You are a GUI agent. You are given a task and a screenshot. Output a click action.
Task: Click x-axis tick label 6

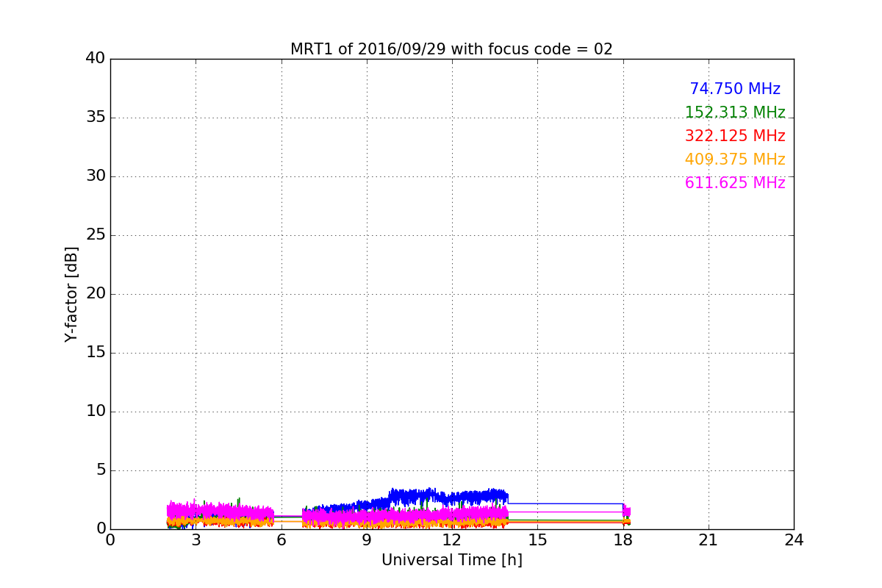pyautogui.click(x=281, y=540)
